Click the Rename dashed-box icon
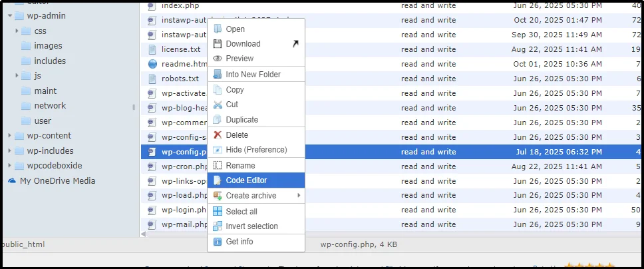 tap(218, 165)
